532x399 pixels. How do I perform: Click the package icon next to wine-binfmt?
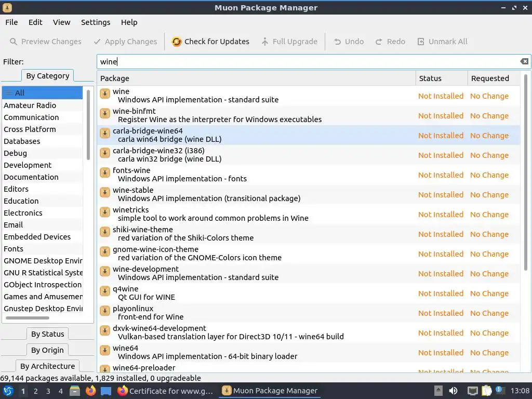pyautogui.click(x=105, y=113)
